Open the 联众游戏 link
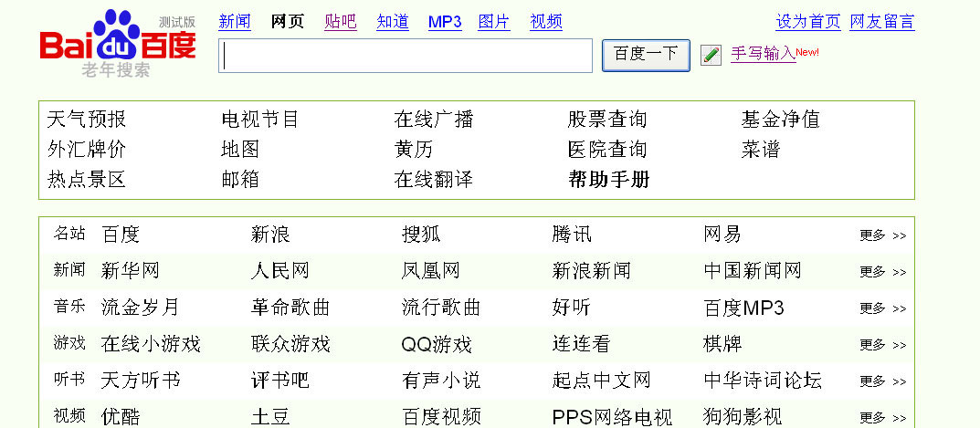 290,344
